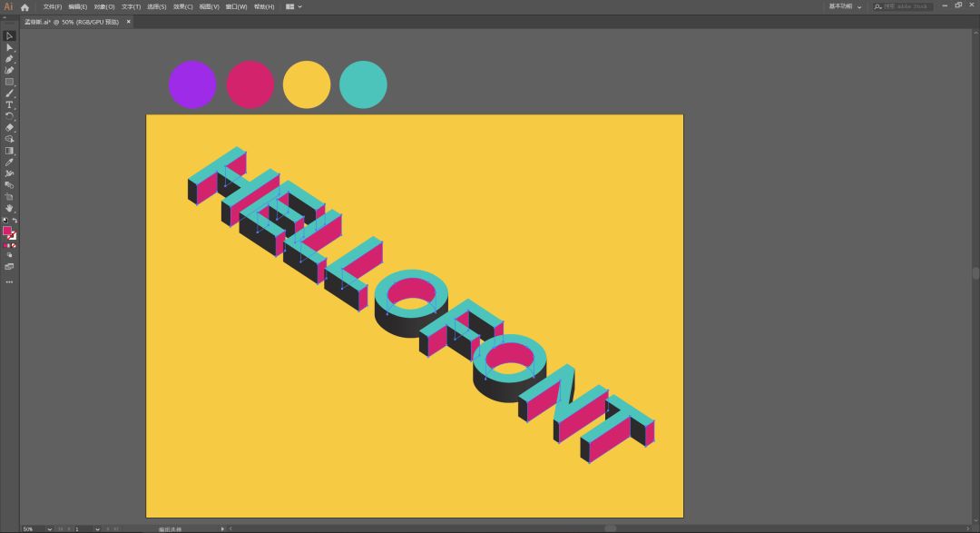Select the Pen tool
Viewport: 980px width, 533px height.
[x=9, y=59]
